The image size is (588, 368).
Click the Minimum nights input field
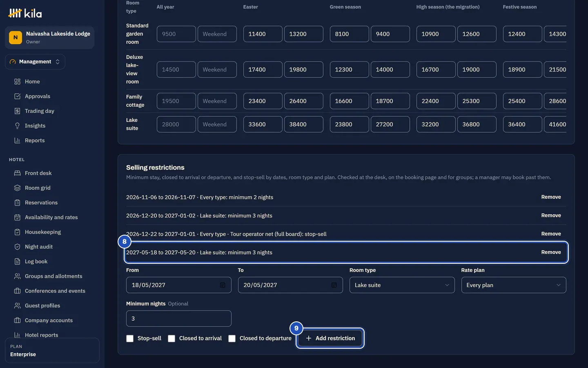[179, 319]
